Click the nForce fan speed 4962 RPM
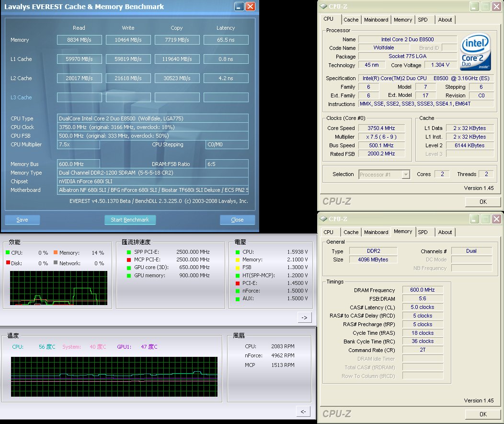The image size is (504, 424). (x=283, y=355)
